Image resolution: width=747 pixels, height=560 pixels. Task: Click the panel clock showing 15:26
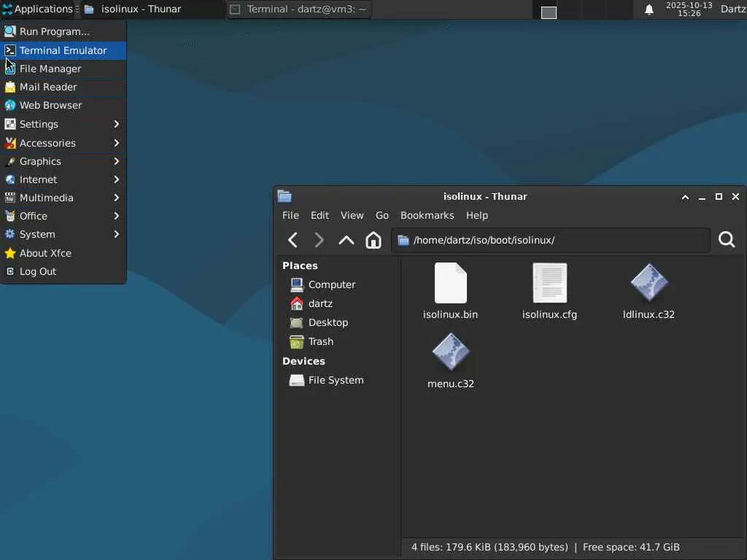click(689, 9)
